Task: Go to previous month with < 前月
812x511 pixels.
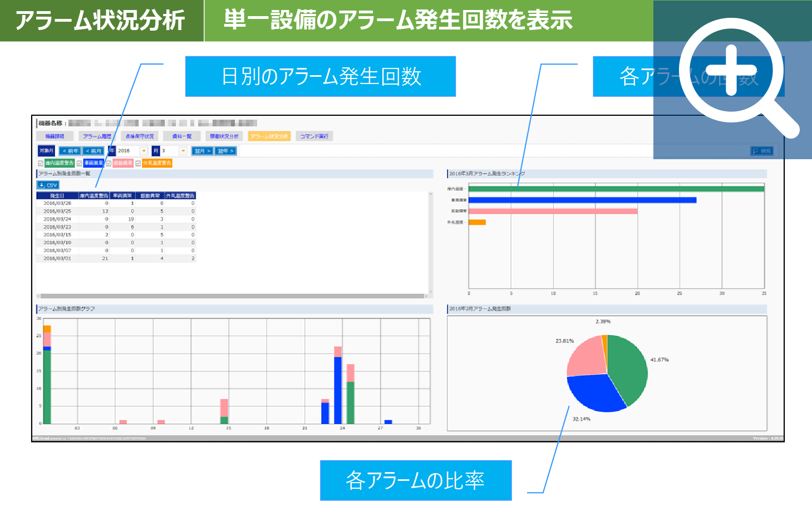Action: pyautogui.click(x=93, y=151)
